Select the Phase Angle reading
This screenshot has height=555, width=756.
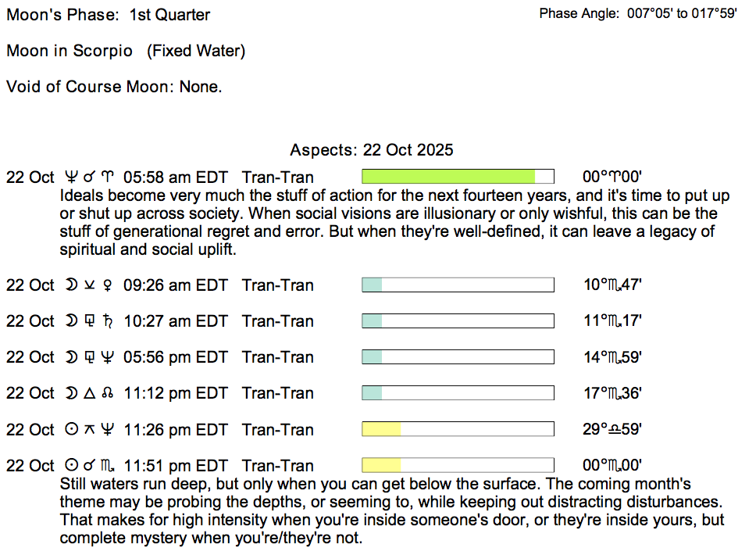[x=638, y=14]
